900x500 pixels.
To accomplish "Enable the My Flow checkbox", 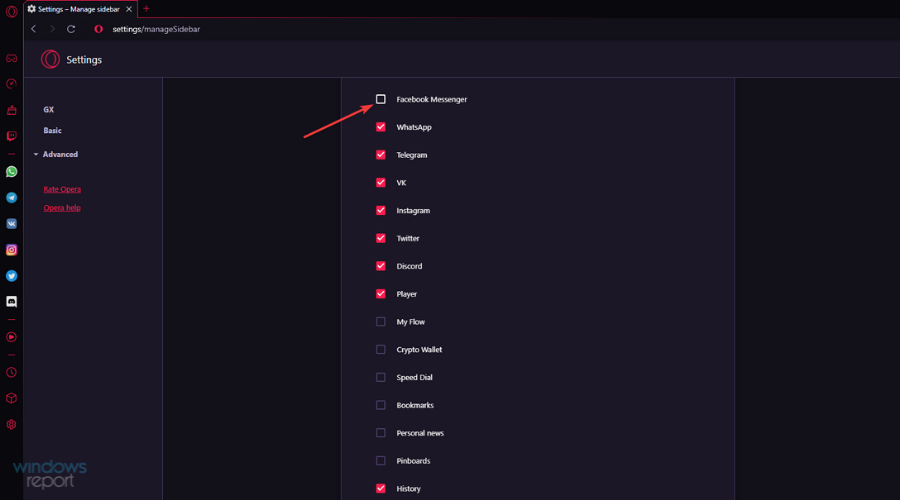I will 381,321.
